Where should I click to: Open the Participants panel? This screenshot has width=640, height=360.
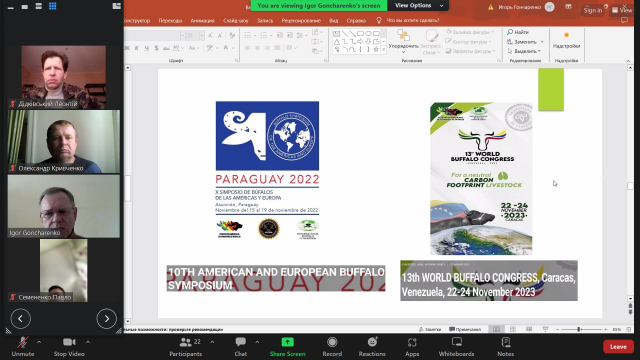pos(186,347)
